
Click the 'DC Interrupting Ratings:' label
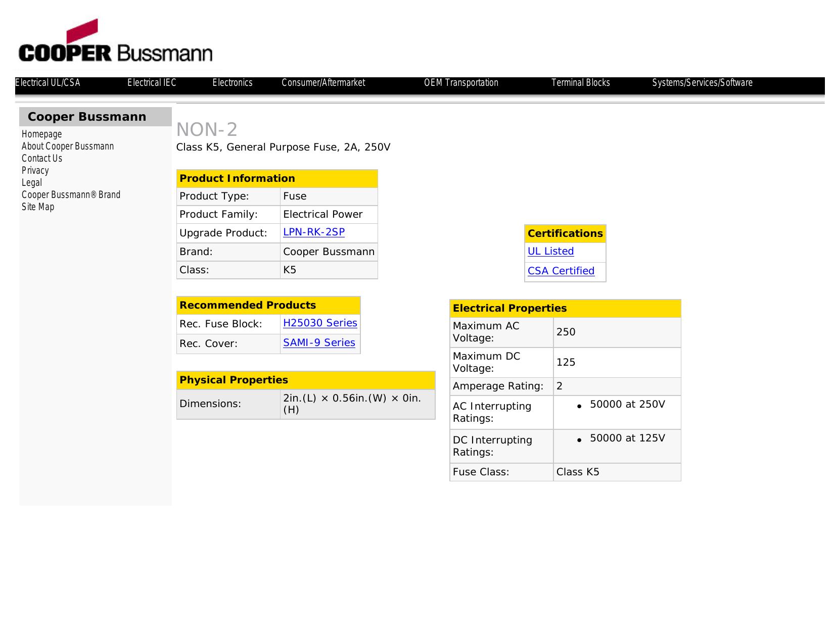tap(493, 447)
